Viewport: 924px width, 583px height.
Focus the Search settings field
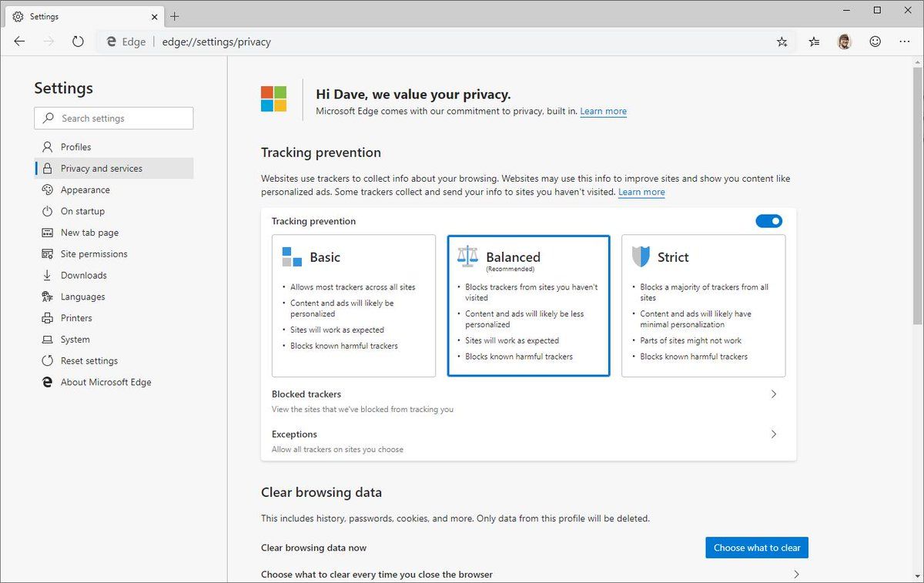point(114,118)
